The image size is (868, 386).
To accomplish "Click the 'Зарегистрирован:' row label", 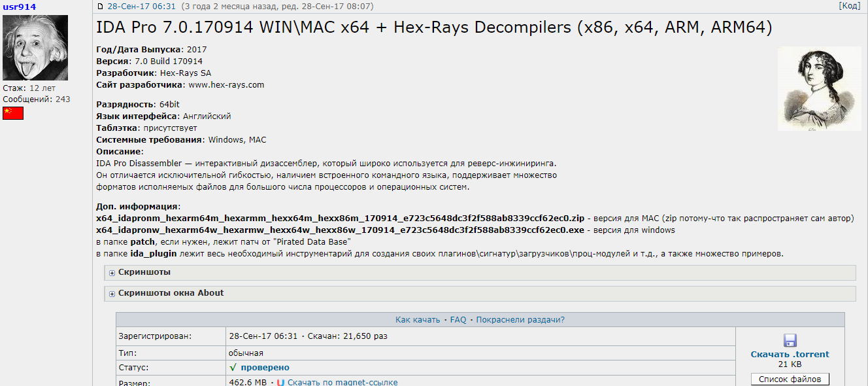I will pos(156,336).
